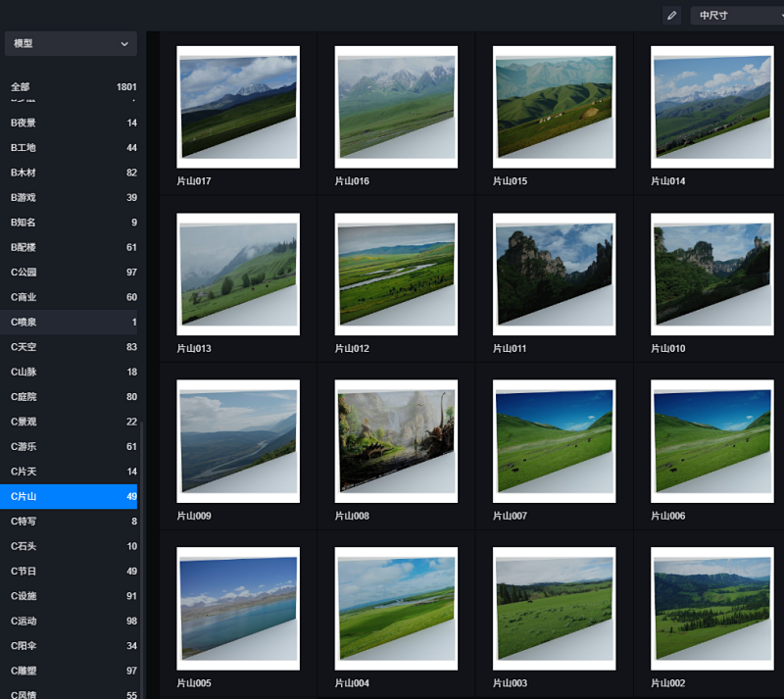Pick the 片山005 lake thumbnail
This screenshot has width=784, height=699.
click(x=238, y=609)
